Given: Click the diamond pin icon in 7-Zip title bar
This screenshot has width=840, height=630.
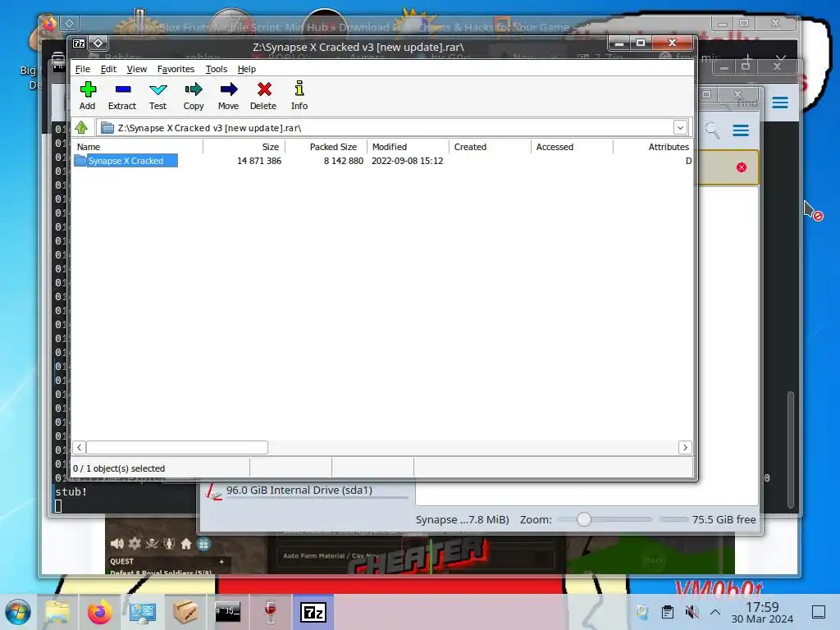Looking at the screenshot, I should tap(98, 43).
